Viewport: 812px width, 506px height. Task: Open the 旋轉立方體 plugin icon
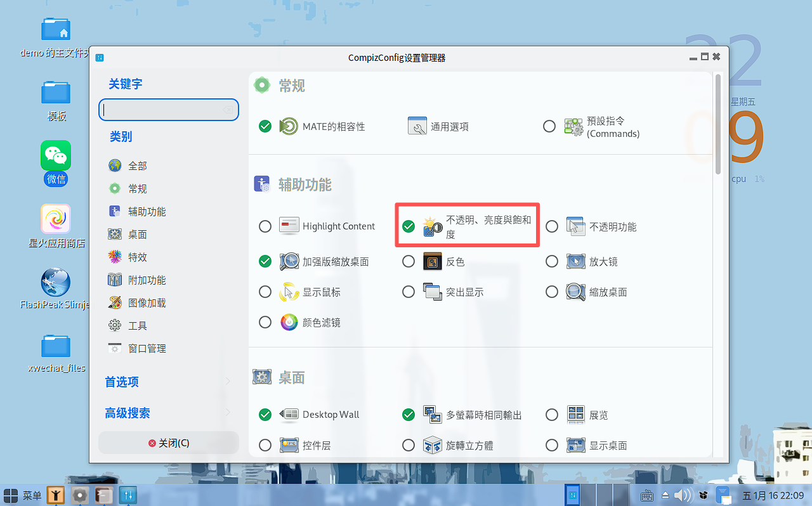click(x=433, y=445)
